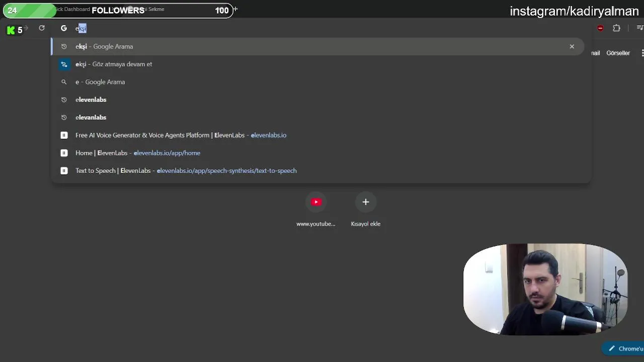
Task: Click the www.youtube... shortcut label
Action: point(316,224)
